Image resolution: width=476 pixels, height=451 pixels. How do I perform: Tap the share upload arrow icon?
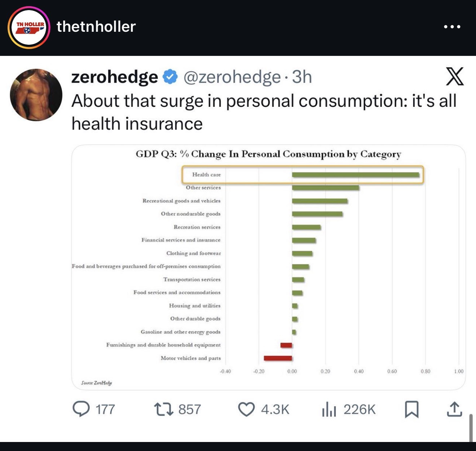tap(454, 409)
